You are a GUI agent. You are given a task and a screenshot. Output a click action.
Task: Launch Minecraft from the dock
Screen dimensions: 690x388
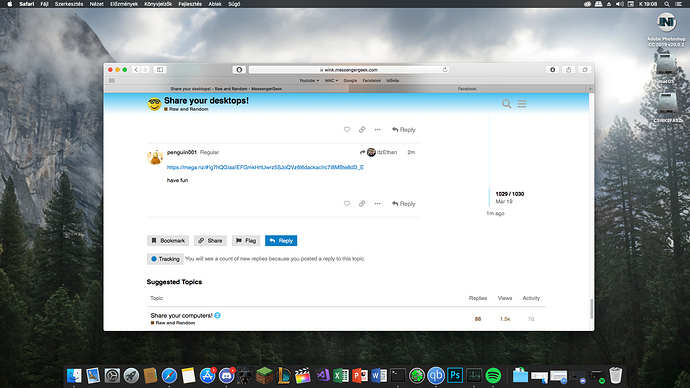click(x=264, y=376)
